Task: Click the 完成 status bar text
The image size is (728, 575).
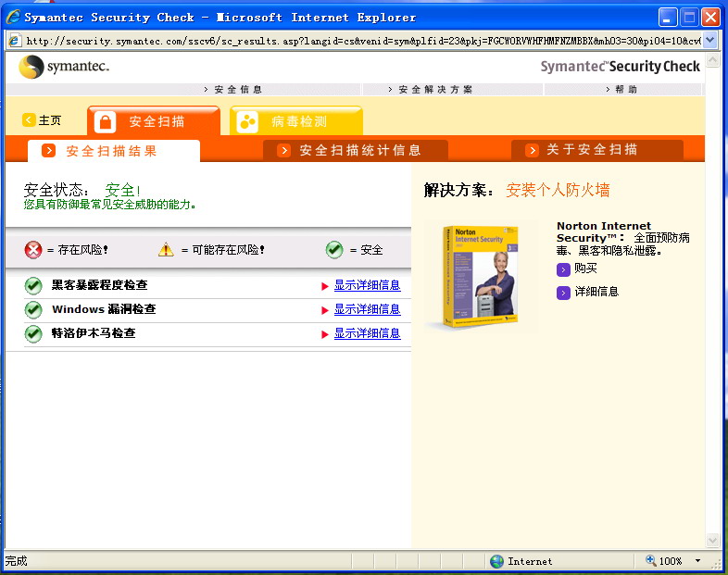Action: (17, 561)
